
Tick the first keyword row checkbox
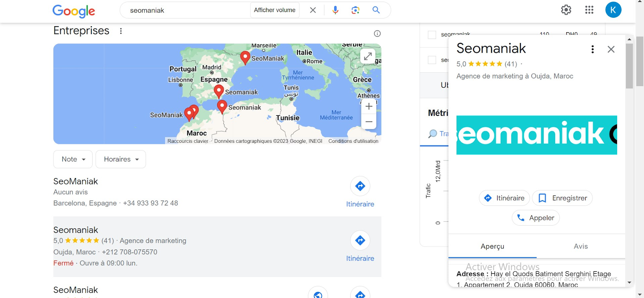(432, 35)
